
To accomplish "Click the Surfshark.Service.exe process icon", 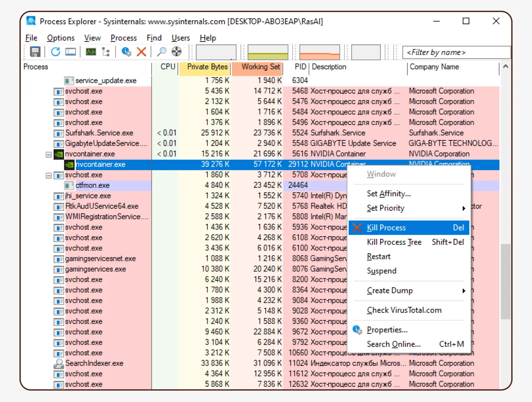I will click(x=59, y=133).
